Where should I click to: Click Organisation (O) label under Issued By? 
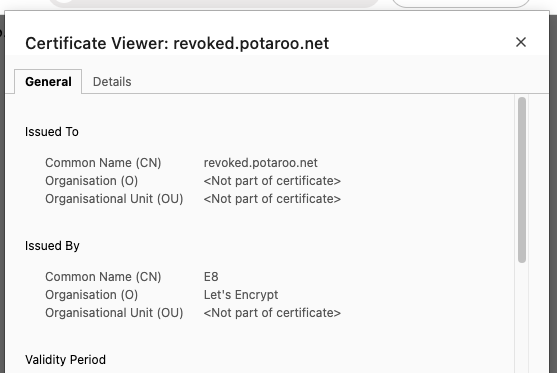coord(91,295)
